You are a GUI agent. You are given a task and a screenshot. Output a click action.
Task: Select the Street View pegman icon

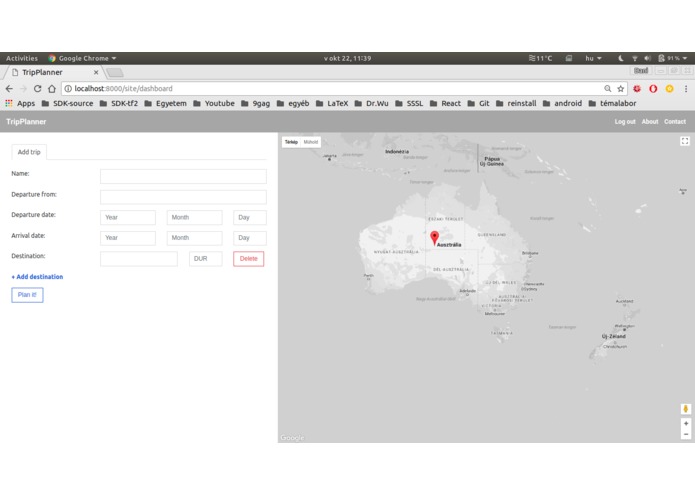686,408
